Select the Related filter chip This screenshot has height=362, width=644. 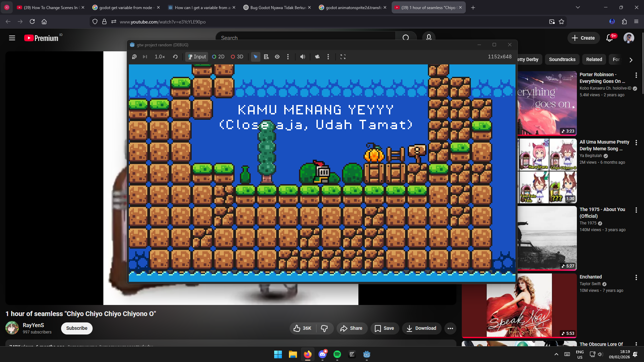[594, 59]
